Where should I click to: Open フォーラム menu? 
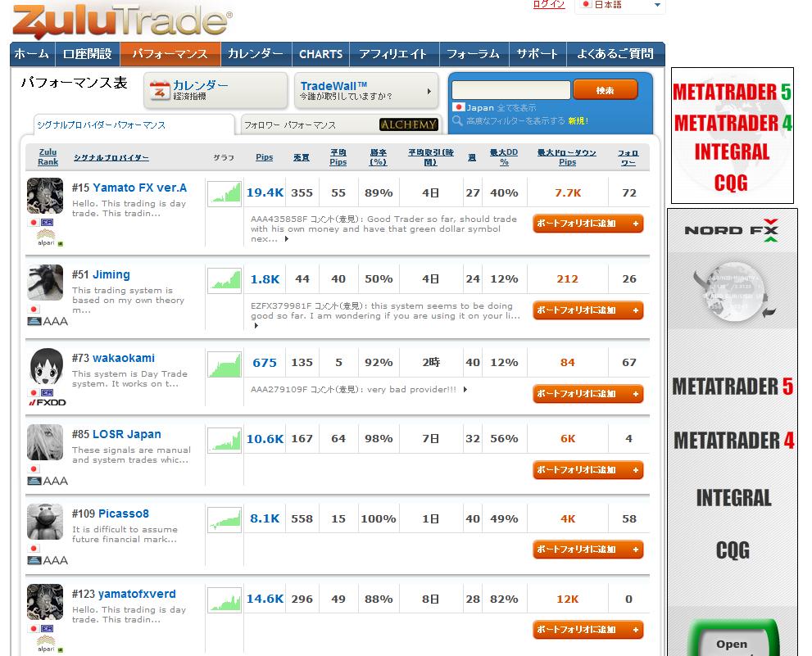coord(474,54)
